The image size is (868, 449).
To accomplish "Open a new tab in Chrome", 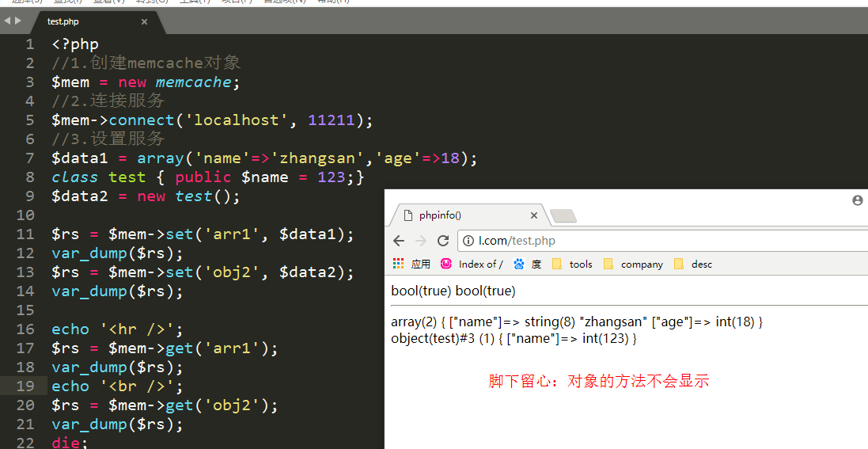I will click(563, 215).
